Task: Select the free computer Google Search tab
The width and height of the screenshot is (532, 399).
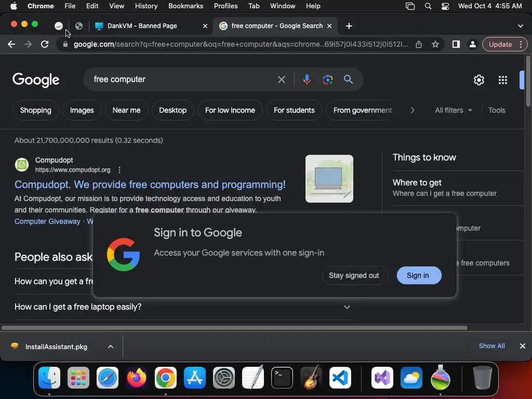Action: pyautogui.click(x=276, y=26)
